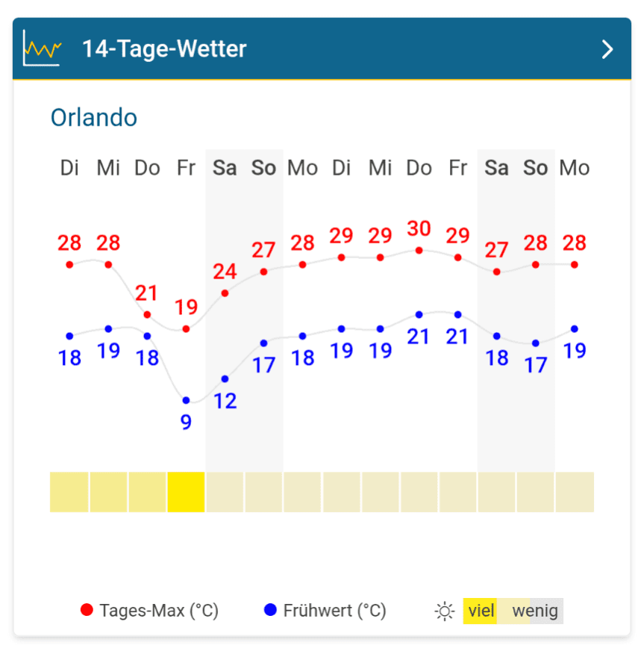
Task: Click the red Tages-Max legend dot
Action: [87, 611]
